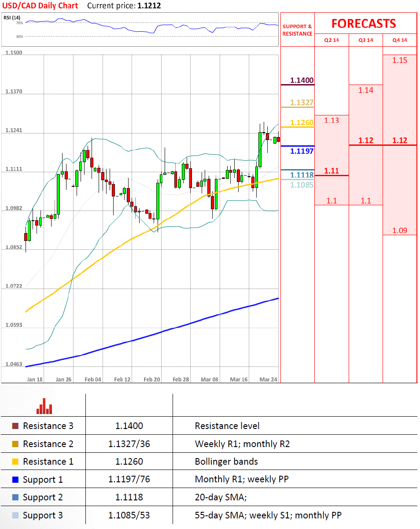Click the Feb 04 date label
Image resolution: width=420 pixels, height=529 pixels.
pyautogui.click(x=93, y=379)
